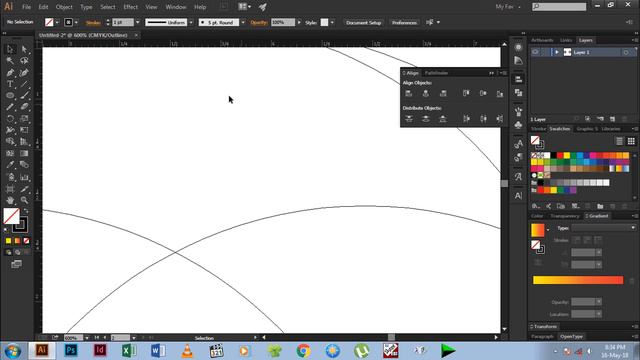
Task: Toggle lock column for Layer 1
Action: (x=546, y=52)
